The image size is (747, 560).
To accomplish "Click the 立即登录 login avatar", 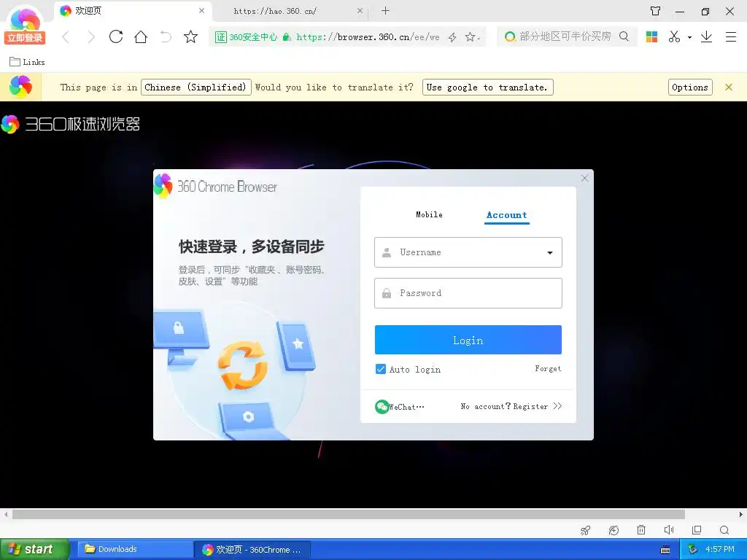I will [x=25, y=26].
